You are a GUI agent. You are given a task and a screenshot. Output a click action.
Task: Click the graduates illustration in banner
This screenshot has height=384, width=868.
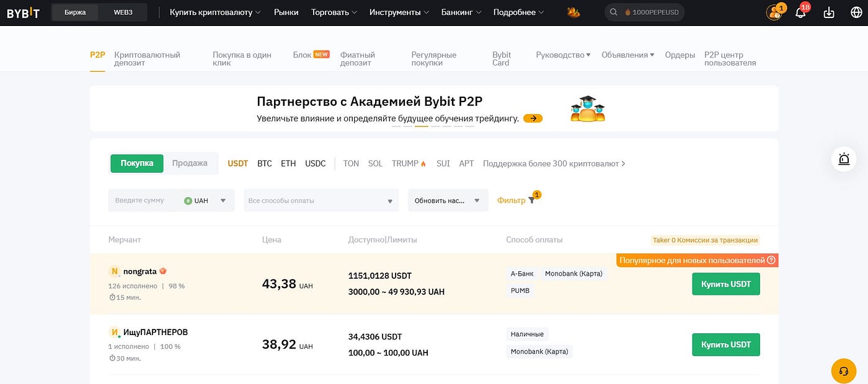(587, 108)
